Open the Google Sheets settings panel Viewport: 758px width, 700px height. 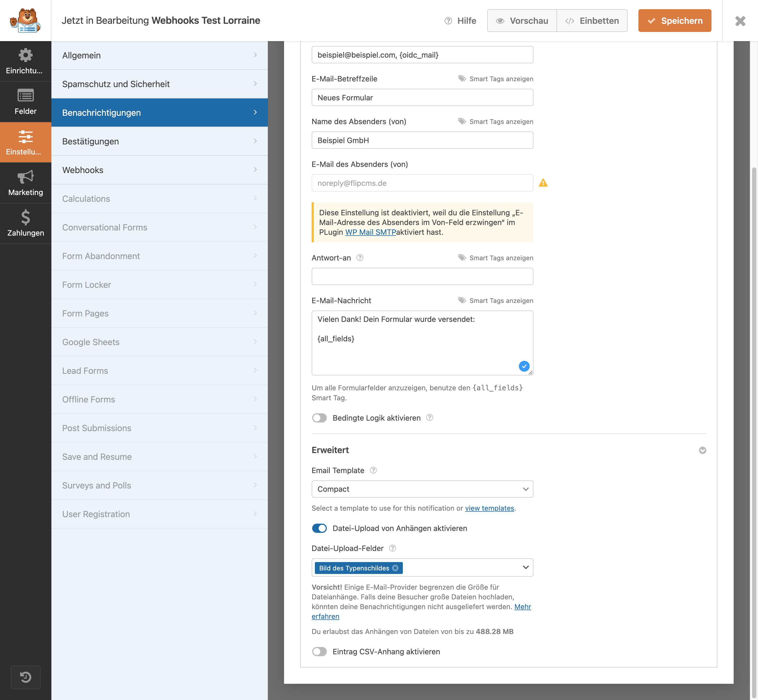pyautogui.click(x=160, y=342)
